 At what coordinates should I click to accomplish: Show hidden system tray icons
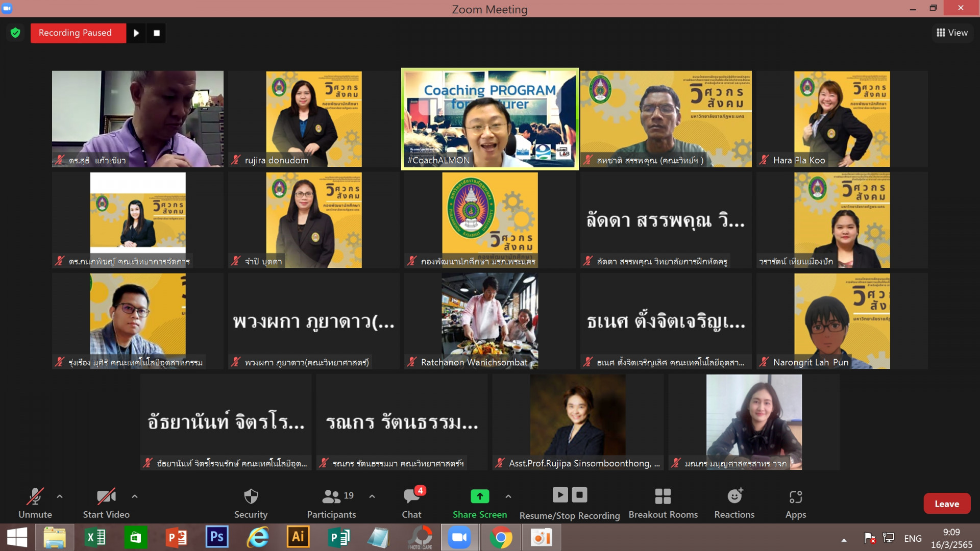(x=844, y=540)
